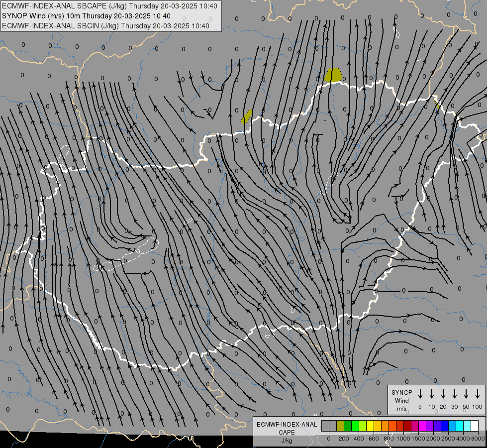Image resolution: width=487 pixels, height=448 pixels.
Task: Select the olive swatch in CAPE color scale
Action: point(340,426)
